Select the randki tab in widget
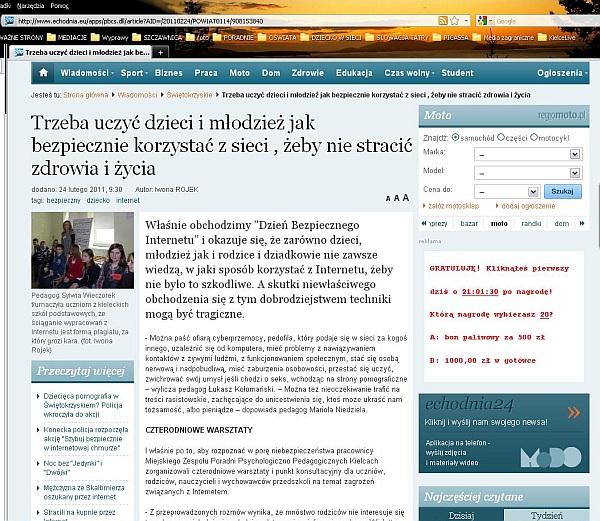This screenshot has width=600, height=521. [x=531, y=223]
